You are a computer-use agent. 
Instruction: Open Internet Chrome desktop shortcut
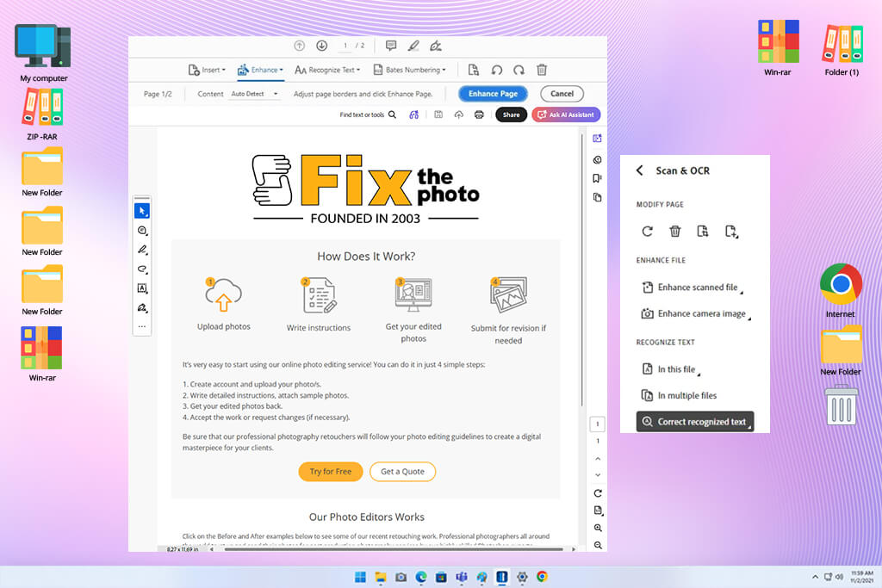(841, 290)
